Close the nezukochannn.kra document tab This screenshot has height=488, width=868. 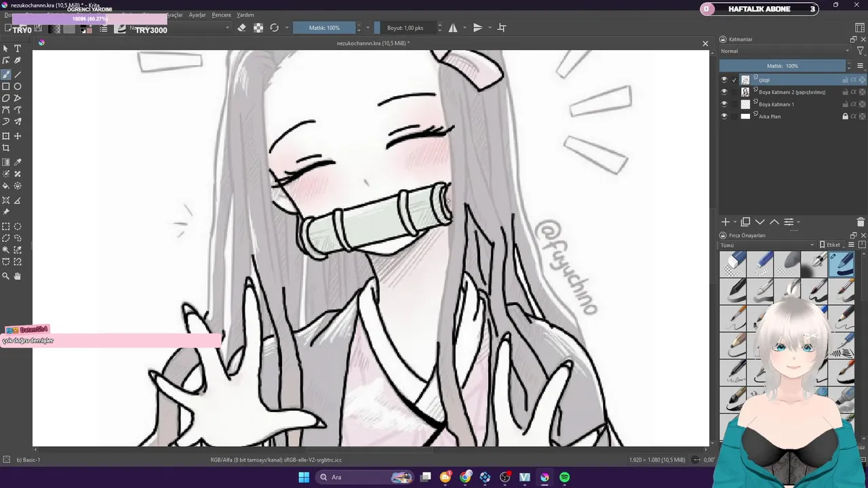[705, 43]
